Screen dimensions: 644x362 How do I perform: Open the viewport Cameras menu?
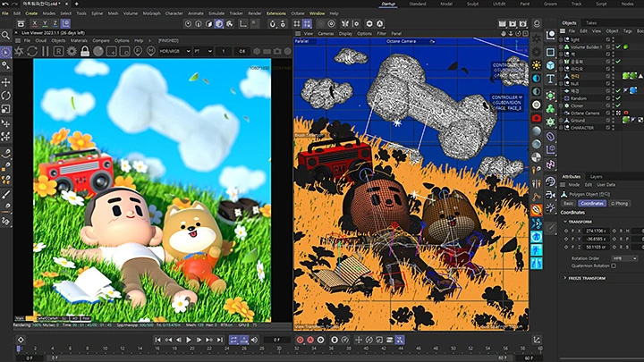pos(326,34)
